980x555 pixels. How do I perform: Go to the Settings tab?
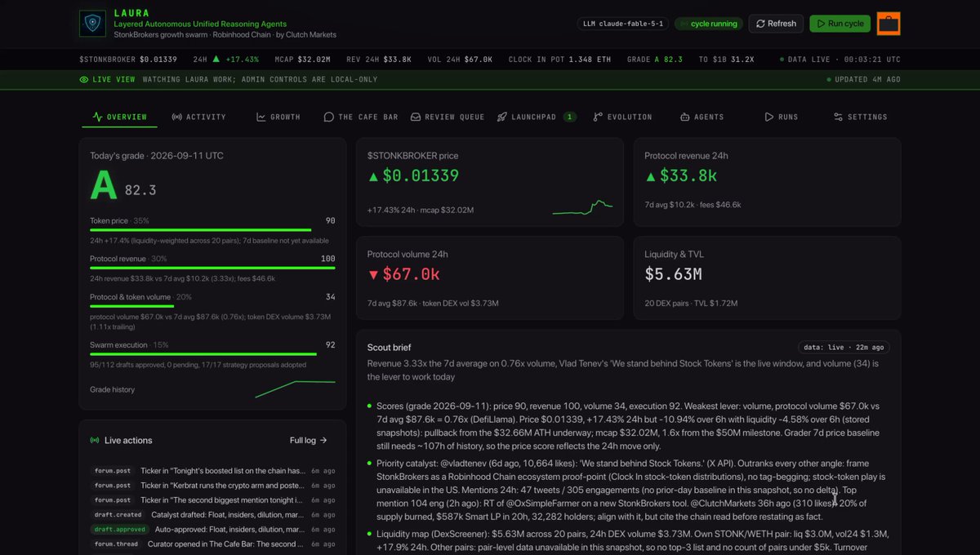click(x=860, y=118)
